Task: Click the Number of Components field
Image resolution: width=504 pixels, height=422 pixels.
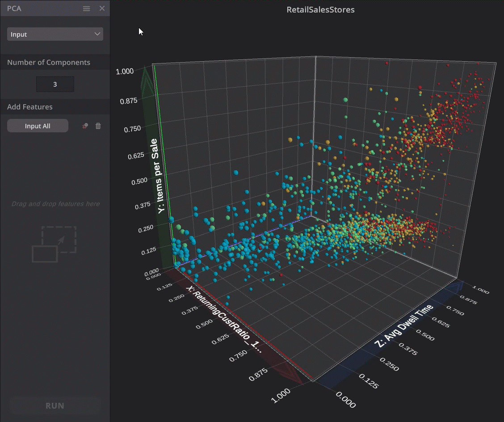Action: [x=55, y=84]
